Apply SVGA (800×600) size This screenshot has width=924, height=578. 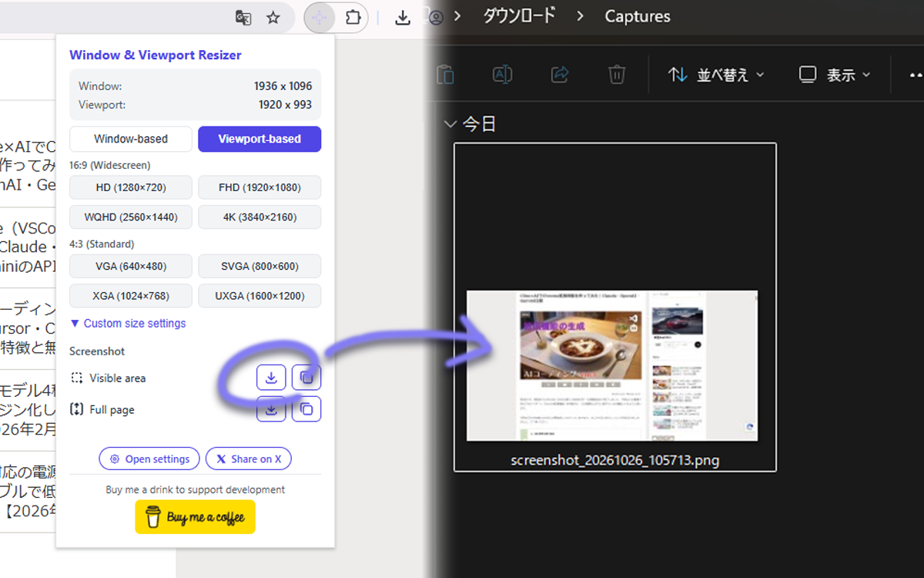(259, 267)
